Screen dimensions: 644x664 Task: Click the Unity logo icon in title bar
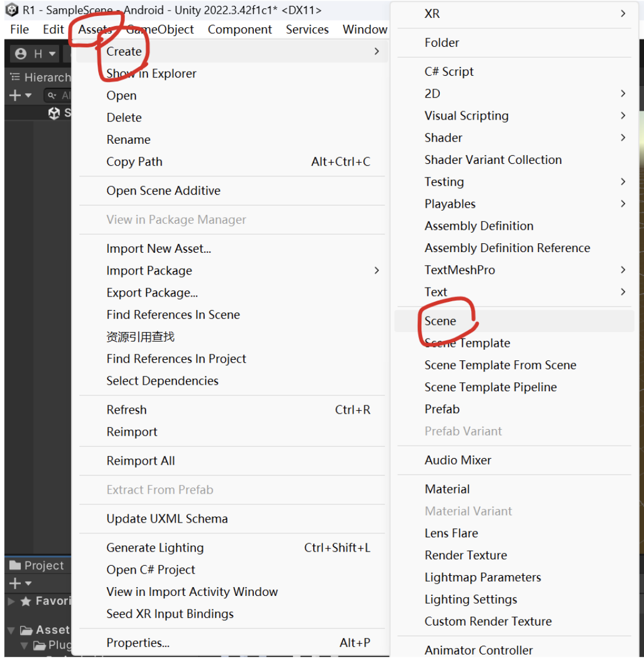point(12,9)
